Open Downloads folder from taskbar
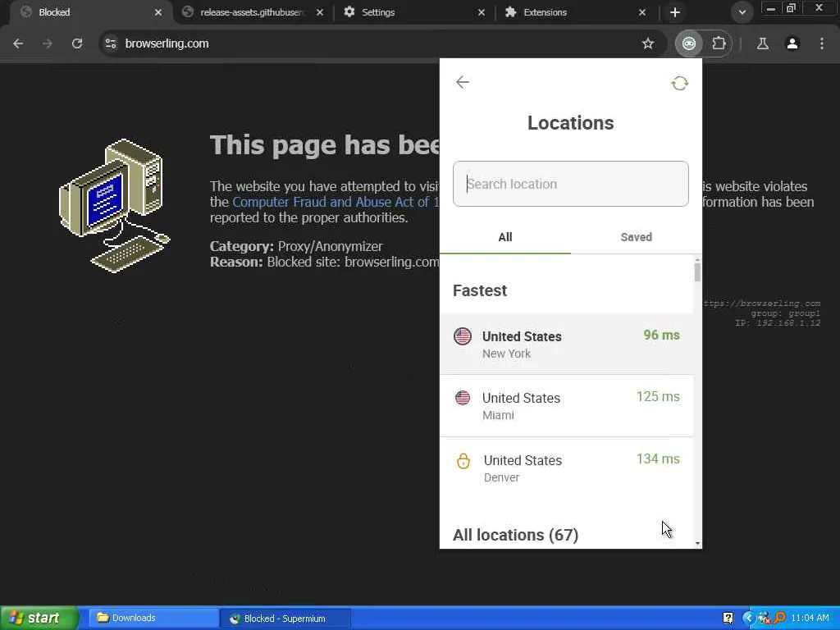The height and width of the screenshot is (630, 840). coord(153,619)
